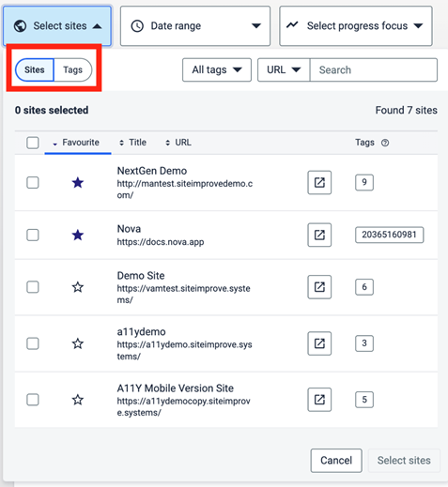The image size is (448, 487).
Task: Open Select progress focus dropdown
Action: [x=356, y=26]
